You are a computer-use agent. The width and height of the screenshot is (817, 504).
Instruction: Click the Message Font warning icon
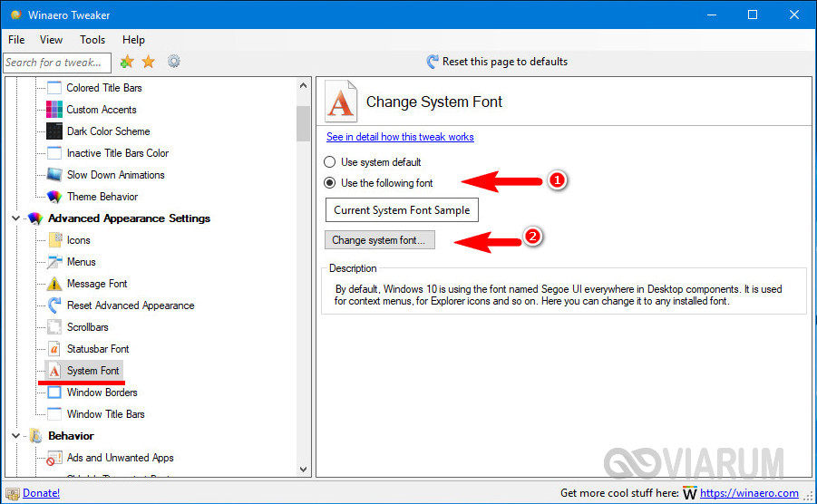54,284
